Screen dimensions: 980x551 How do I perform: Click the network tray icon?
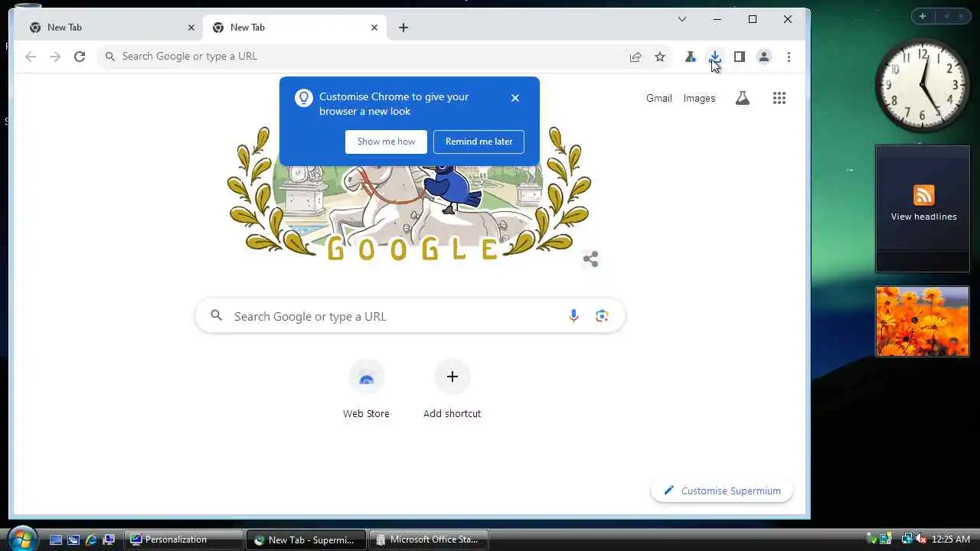(906, 540)
